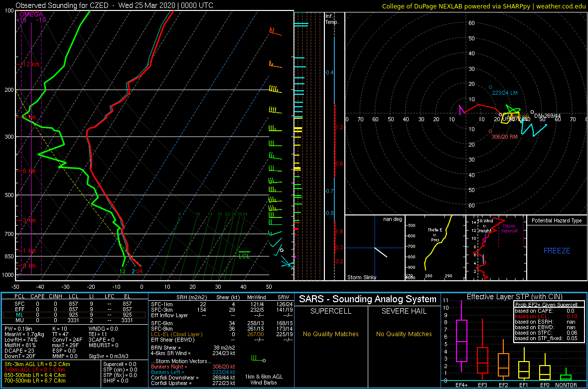Click the blue FREEZE hazard text
This screenshot has width=588, height=389.
(557, 250)
